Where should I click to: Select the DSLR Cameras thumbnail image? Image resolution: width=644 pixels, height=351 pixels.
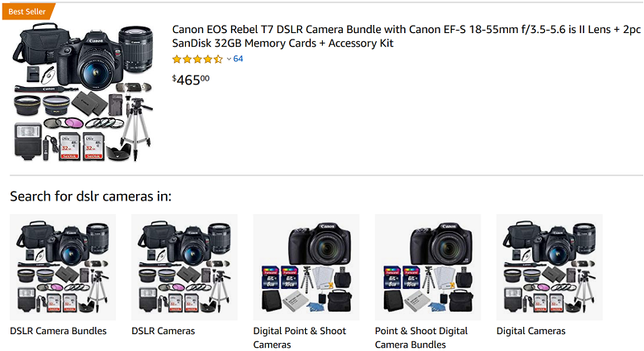(x=184, y=268)
